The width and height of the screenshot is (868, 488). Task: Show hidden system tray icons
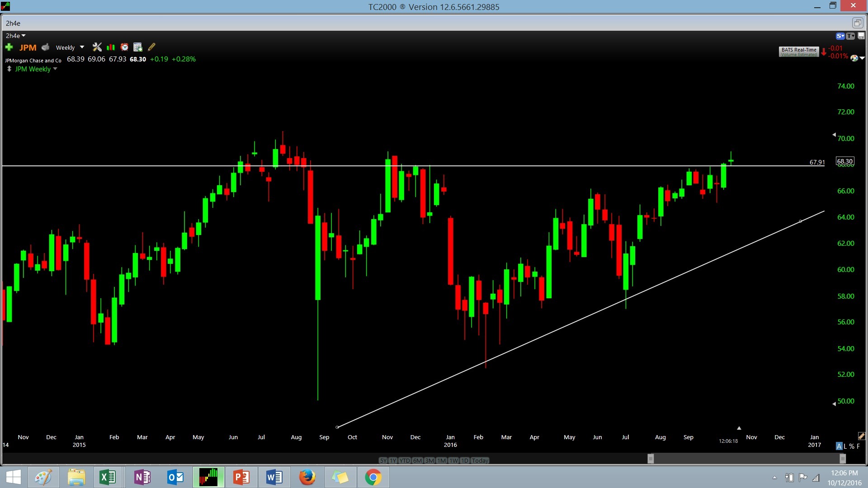(x=774, y=478)
